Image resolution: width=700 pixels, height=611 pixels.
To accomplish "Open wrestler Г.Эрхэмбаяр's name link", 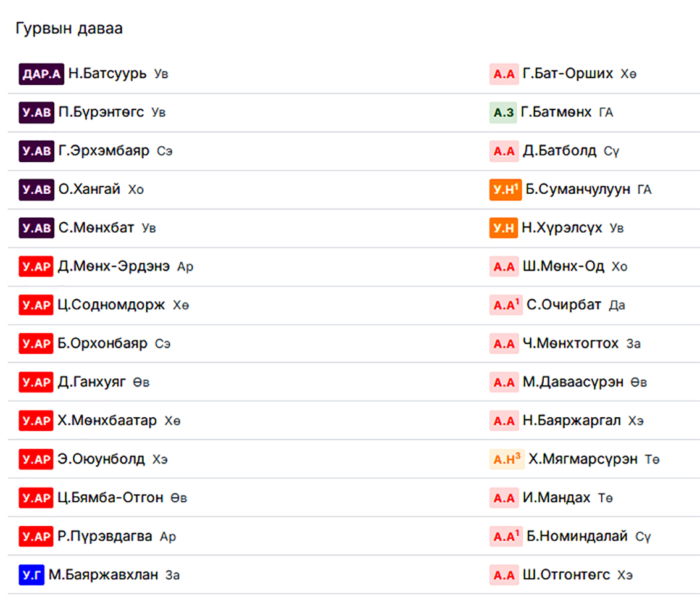I will 104,151.
